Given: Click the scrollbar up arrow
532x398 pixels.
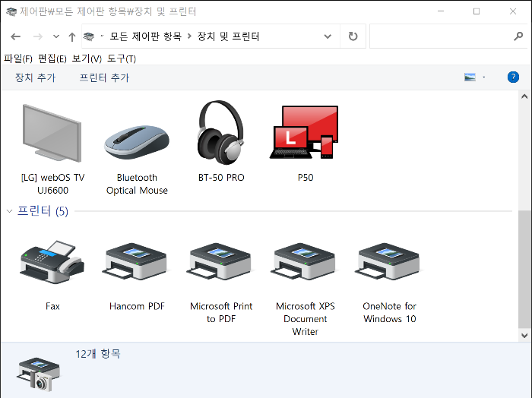Looking at the screenshot, I should pyautogui.click(x=524, y=96).
